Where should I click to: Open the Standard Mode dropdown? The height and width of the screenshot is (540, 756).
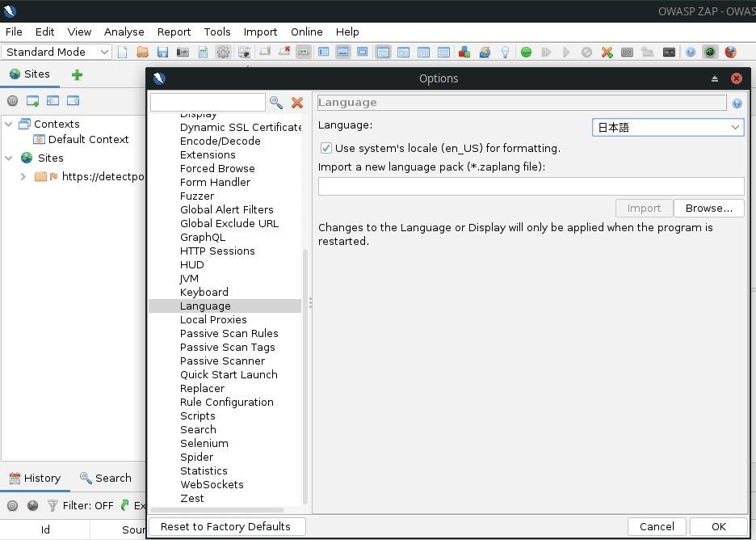point(57,52)
